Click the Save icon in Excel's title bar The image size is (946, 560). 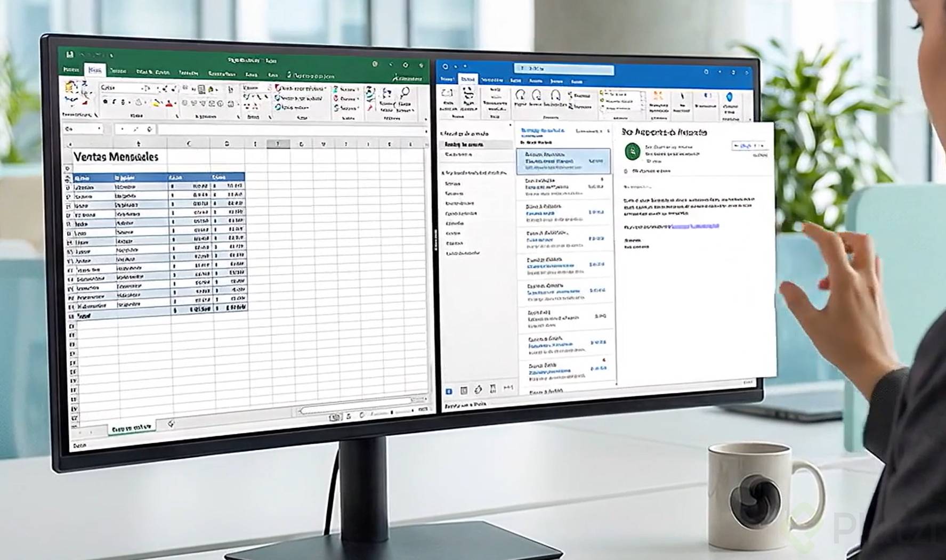coord(70,54)
